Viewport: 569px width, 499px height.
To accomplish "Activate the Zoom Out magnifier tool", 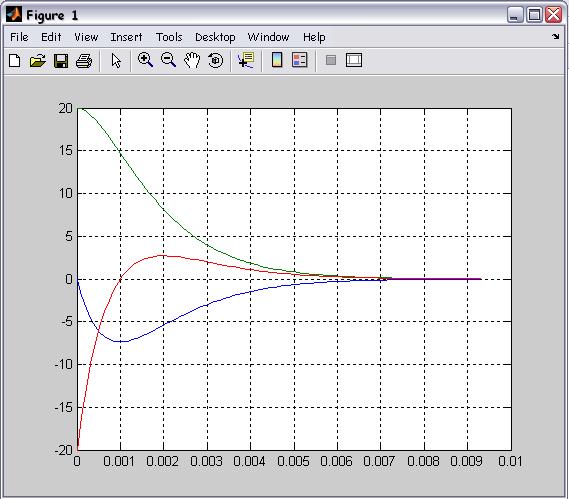I will [x=168, y=60].
